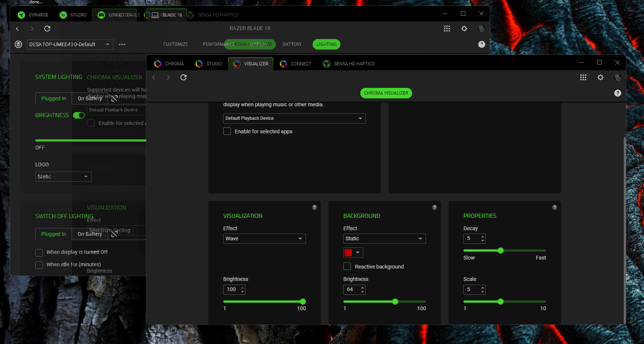
Task: Tick the Reactive background checkbox
Action: coord(347,266)
